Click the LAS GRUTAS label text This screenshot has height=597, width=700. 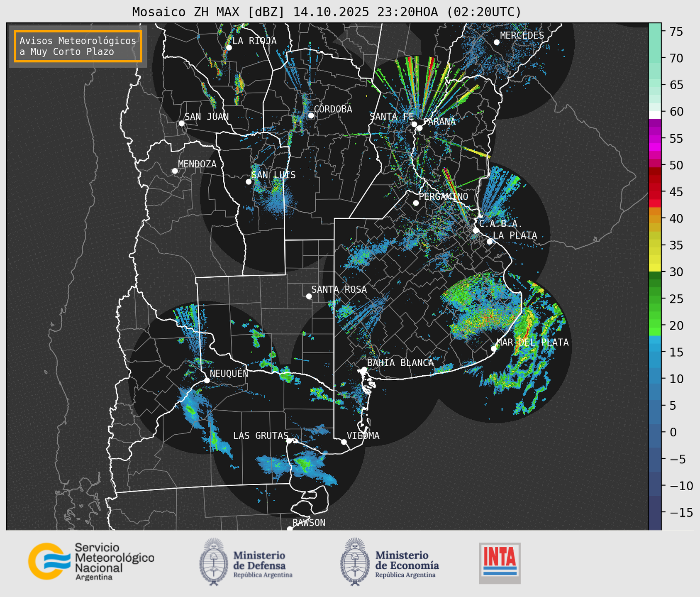click(261, 436)
